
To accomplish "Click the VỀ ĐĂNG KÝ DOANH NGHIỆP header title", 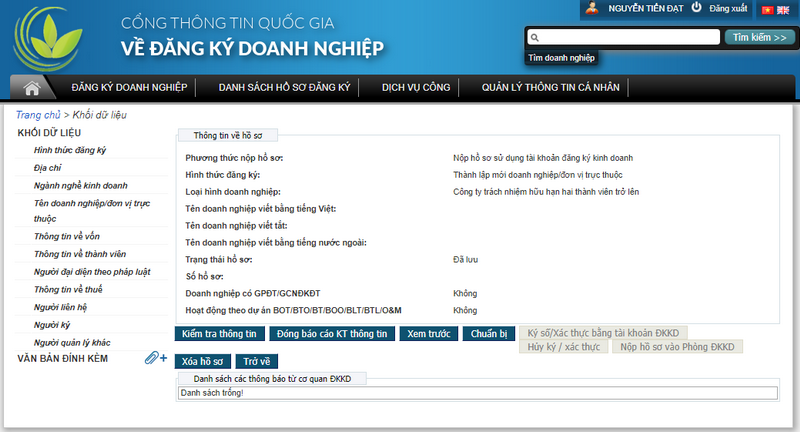I will [252, 48].
